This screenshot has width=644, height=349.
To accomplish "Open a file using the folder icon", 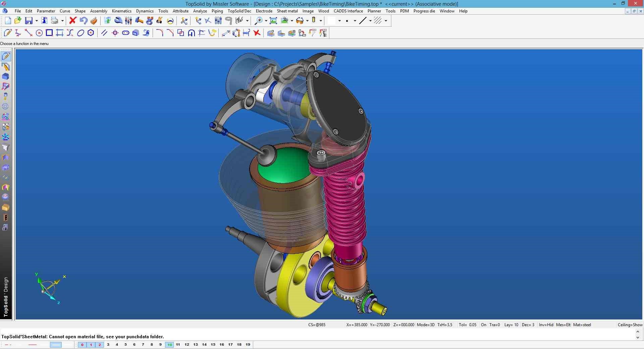I will tap(18, 21).
